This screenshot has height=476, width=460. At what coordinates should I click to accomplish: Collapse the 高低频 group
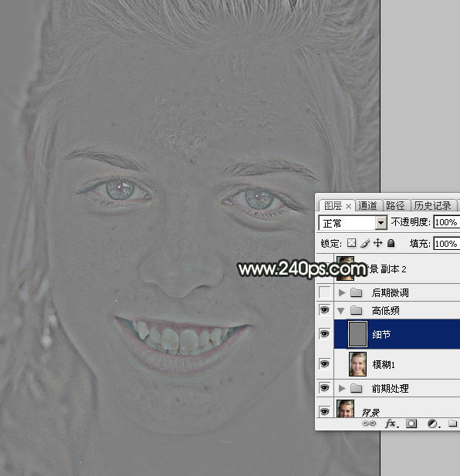pos(341,311)
